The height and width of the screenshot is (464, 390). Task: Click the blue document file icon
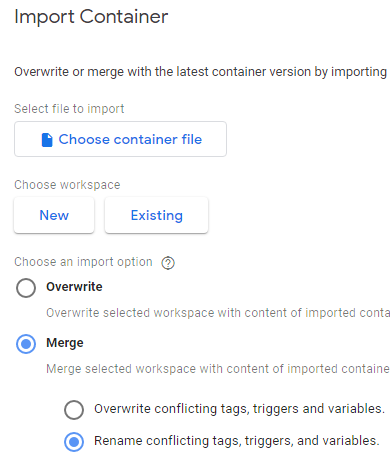(47, 140)
